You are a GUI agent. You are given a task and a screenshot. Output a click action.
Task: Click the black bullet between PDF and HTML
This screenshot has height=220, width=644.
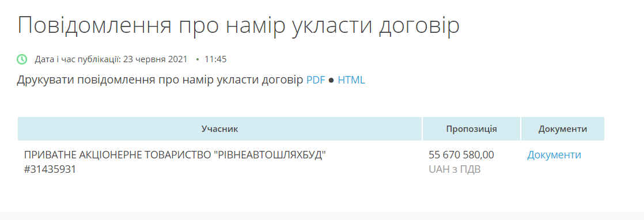331,81
